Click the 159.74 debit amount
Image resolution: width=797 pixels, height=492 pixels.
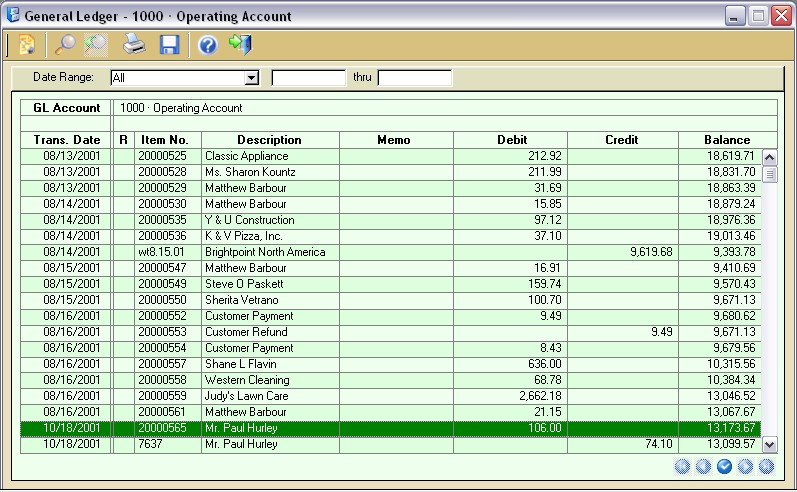[544, 284]
